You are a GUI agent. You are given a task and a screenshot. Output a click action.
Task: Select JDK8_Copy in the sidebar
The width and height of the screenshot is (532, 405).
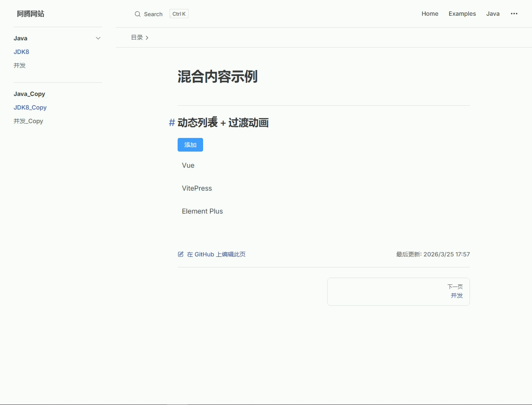pyautogui.click(x=30, y=107)
